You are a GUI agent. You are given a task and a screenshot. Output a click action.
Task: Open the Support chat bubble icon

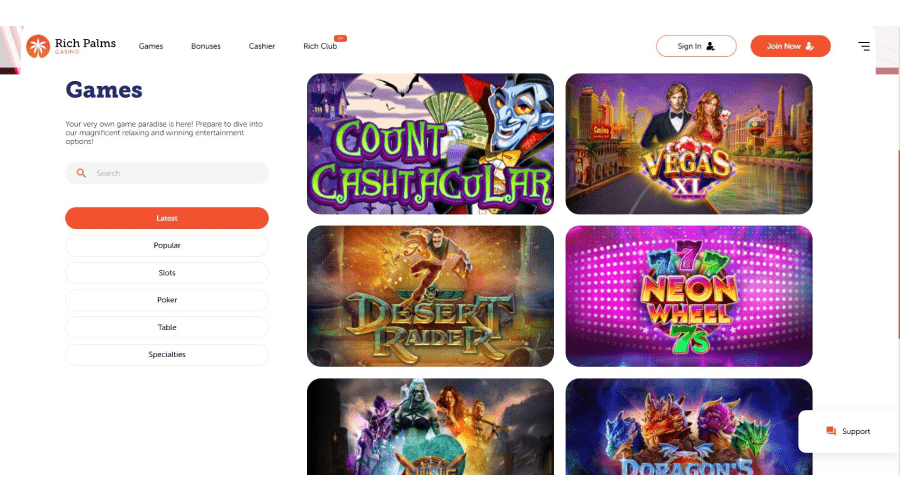pos(831,431)
